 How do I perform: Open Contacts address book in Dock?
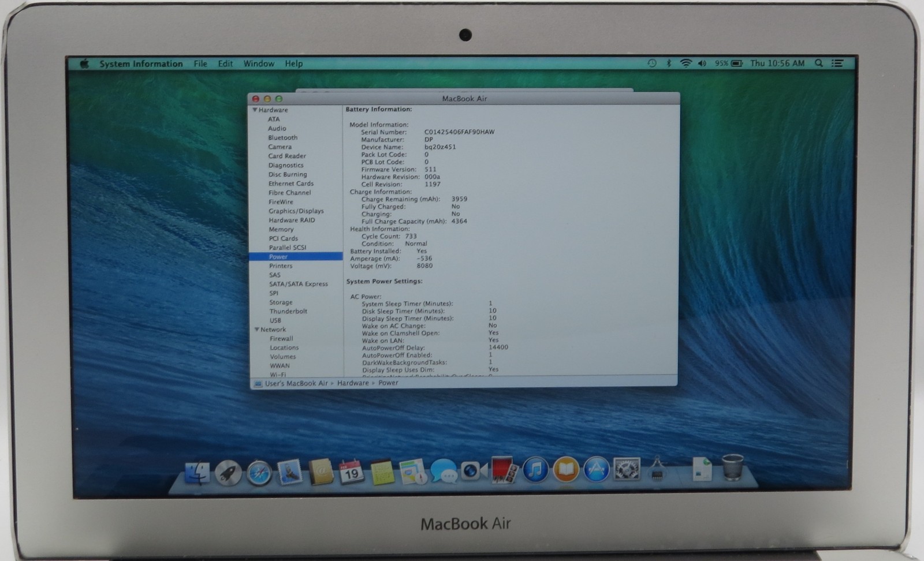click(321, 472)
